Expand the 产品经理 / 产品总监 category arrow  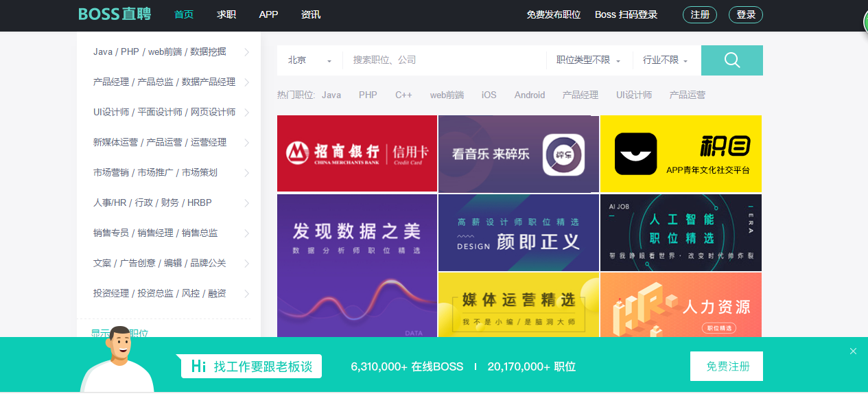coord(246,82)
